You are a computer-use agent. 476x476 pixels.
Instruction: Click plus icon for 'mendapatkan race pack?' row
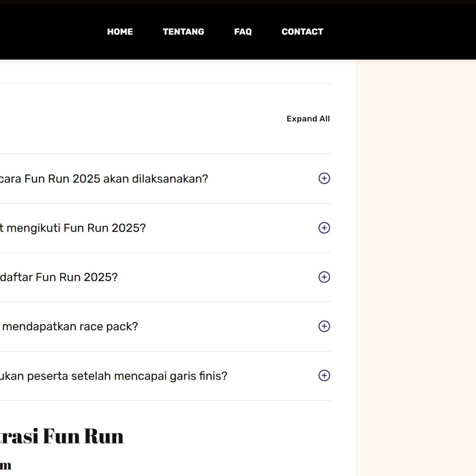pyautogui.click(x=324, y=326)
